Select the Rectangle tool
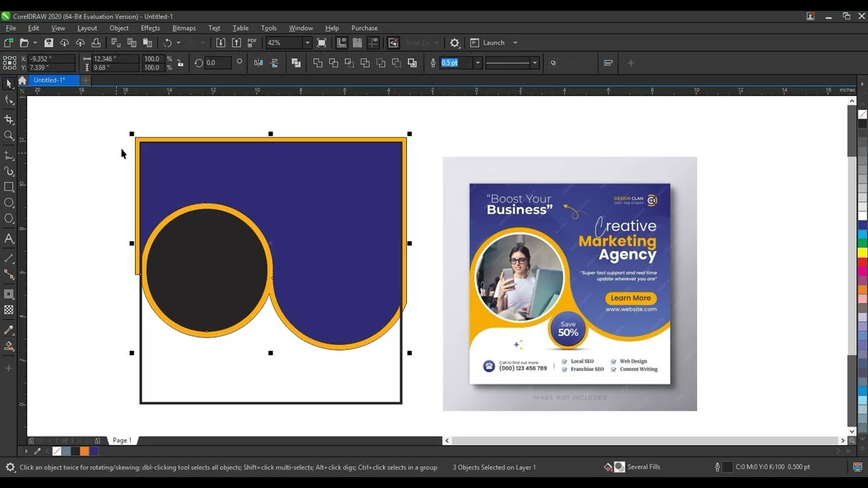 9,187
